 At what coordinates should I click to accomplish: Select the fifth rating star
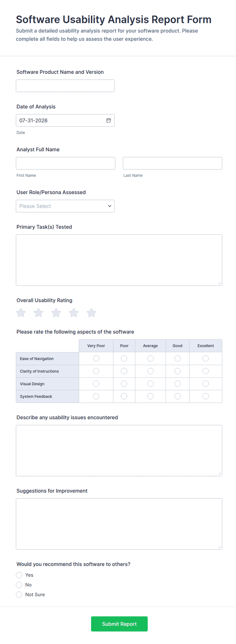91,313
